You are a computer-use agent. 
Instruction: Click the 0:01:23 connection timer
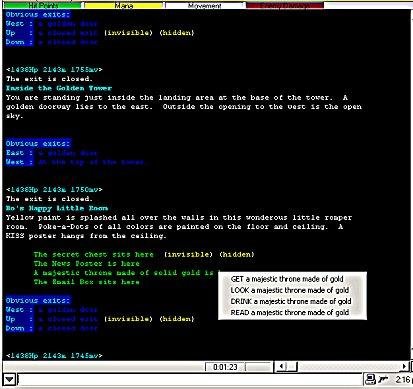tap(225, 367)
